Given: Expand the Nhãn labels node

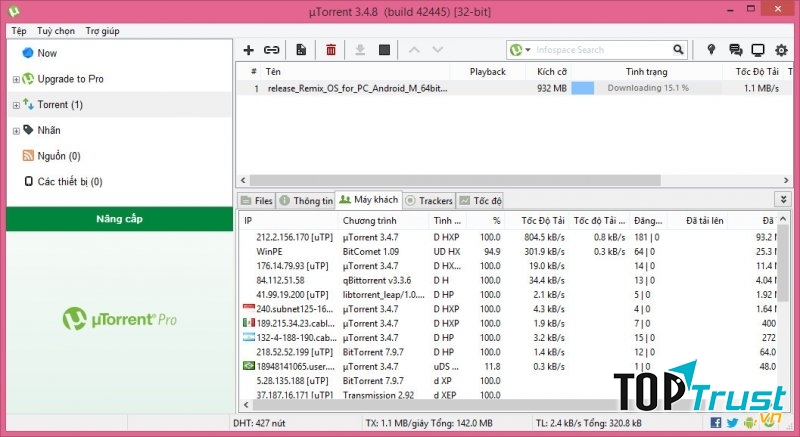Looking at the screenshot, I should tap(16, 131).
